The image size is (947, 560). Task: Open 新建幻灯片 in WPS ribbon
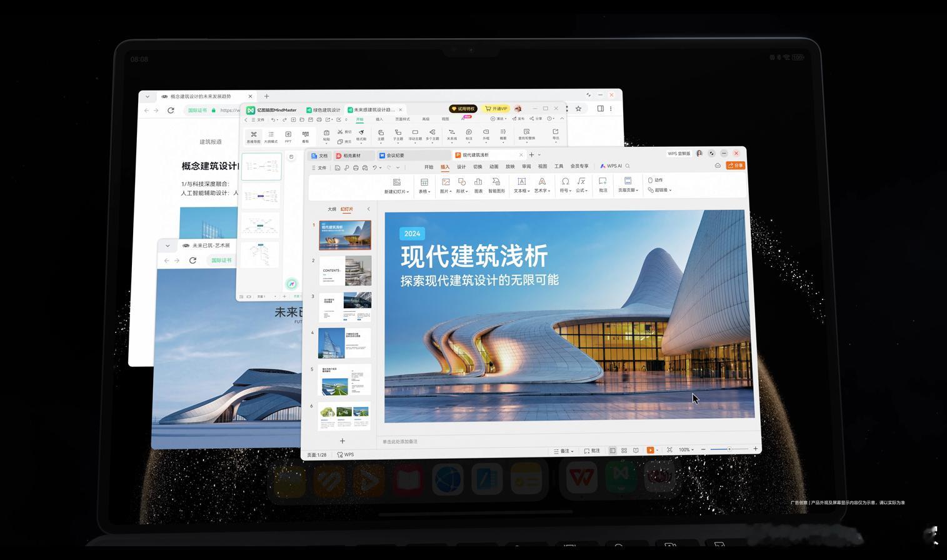point(396,186)
